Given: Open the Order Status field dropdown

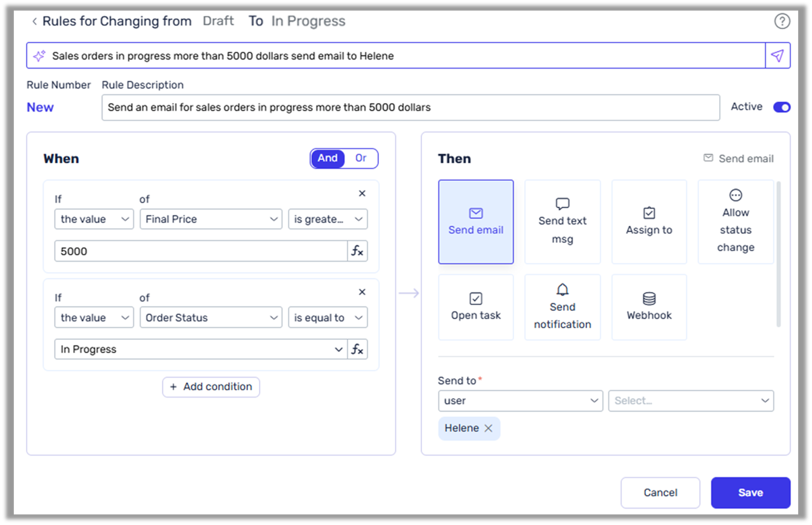Looking at the screenshot, I should coord(210,317).
